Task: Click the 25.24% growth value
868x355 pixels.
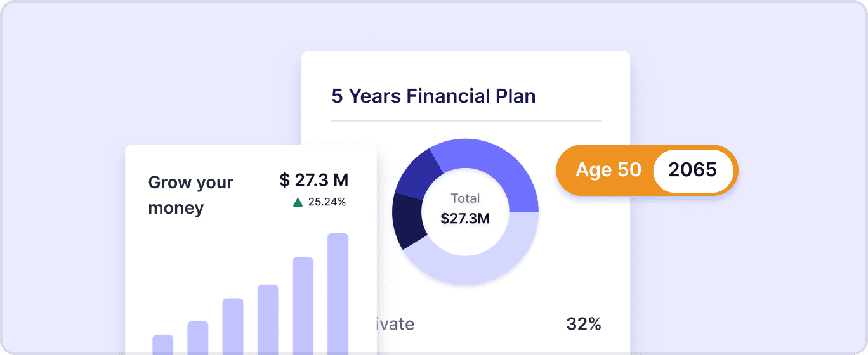Action: click(327, 202)
